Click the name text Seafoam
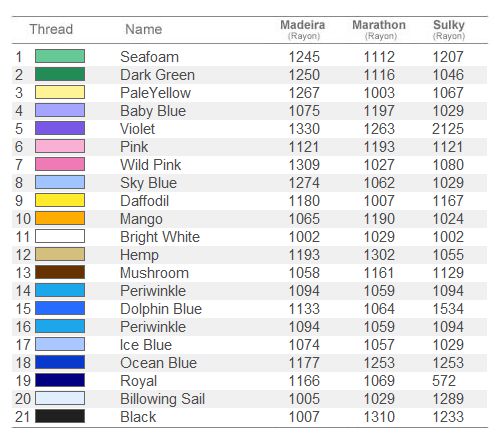Image resolution: width=500 pixels, height=438 pixels. [149, 57]
